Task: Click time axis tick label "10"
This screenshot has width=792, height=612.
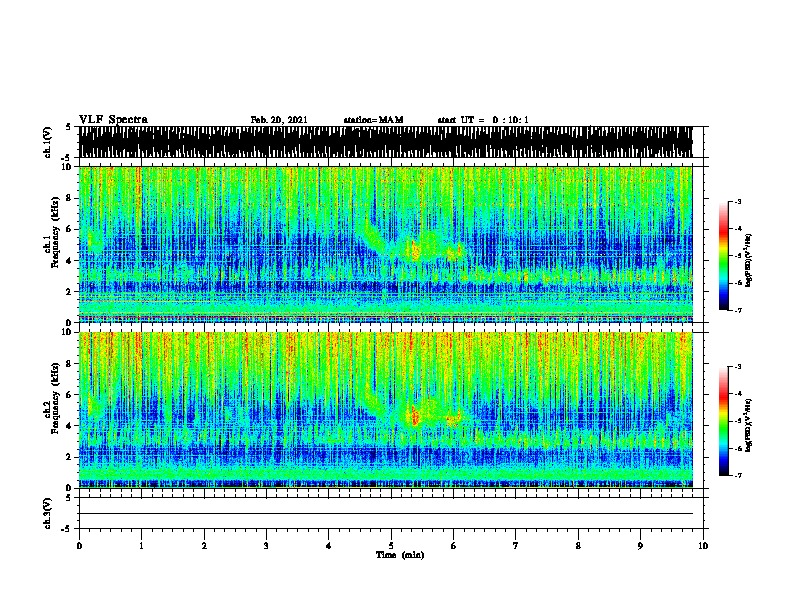Action: tap(703, 546)
